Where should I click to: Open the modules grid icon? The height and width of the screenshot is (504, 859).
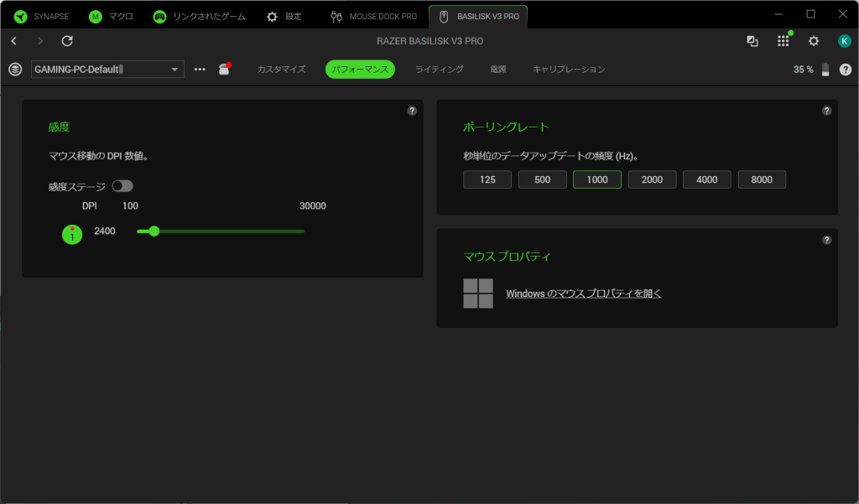784,41
